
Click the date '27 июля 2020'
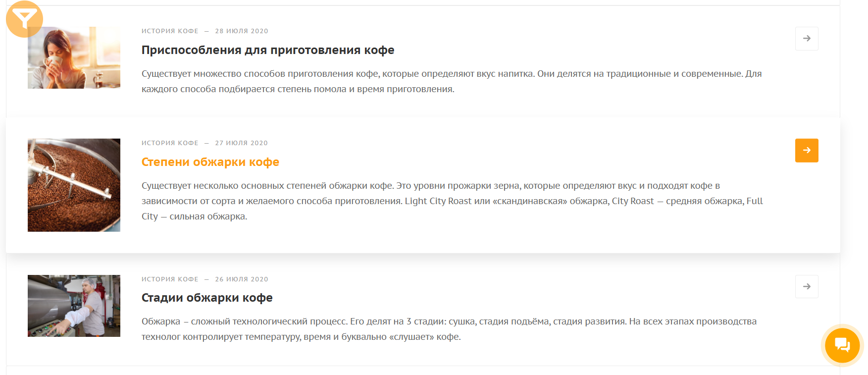pyautogui.click(x=241, y=143)
